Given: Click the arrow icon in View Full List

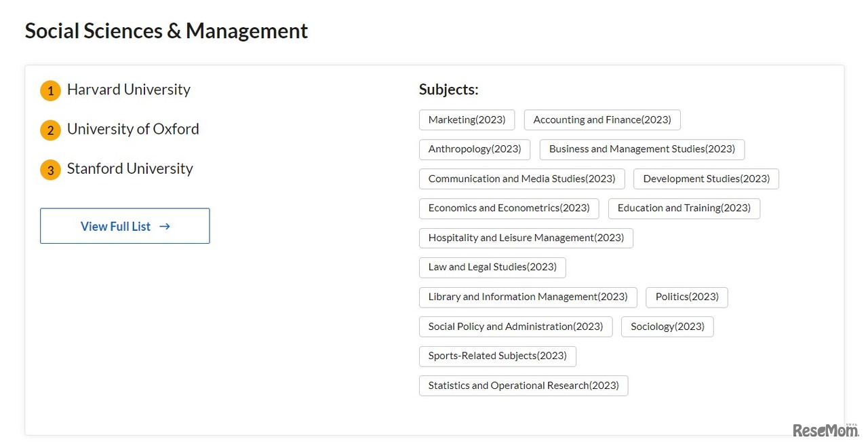Looking at the screenshot, I should 165,226.
